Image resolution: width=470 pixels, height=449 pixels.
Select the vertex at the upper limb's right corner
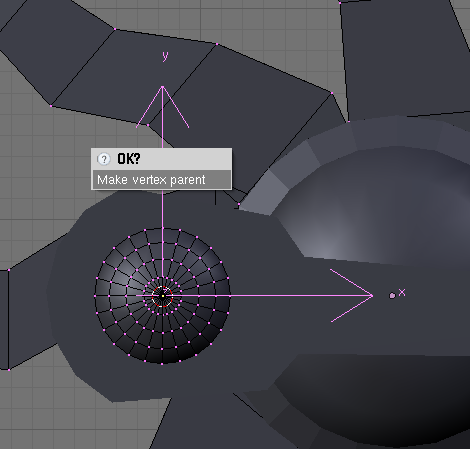click(332, 93)
